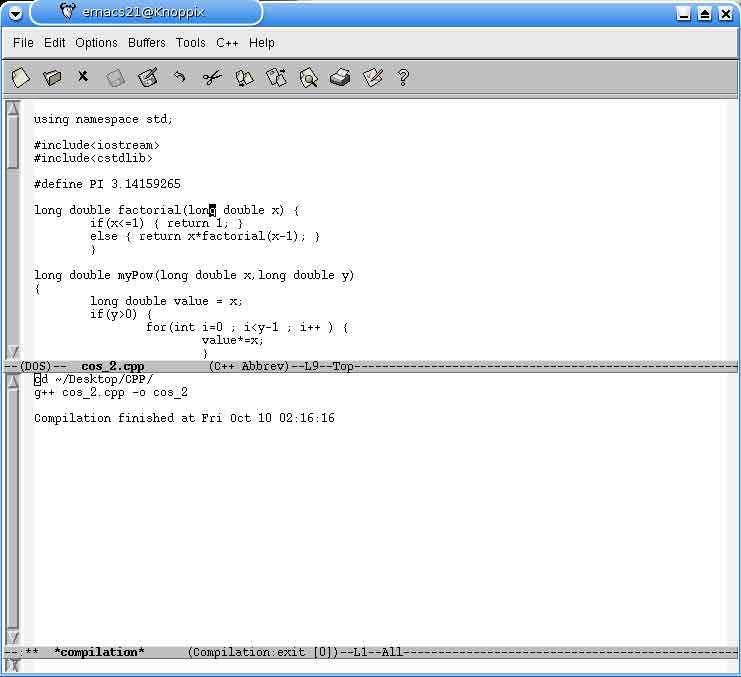Open the Tools menu
The width and height of the screenshot is (741, 677).
point(190,43)
